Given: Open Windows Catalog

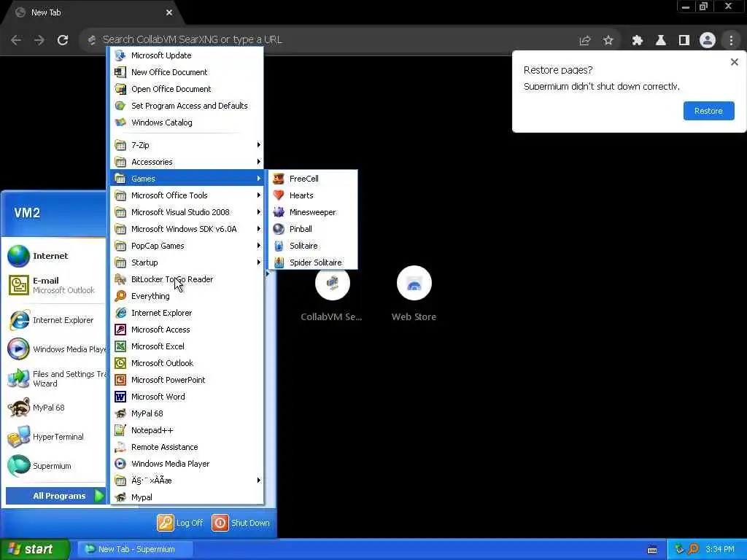Looking at the screenshot, I should (187, 122).
